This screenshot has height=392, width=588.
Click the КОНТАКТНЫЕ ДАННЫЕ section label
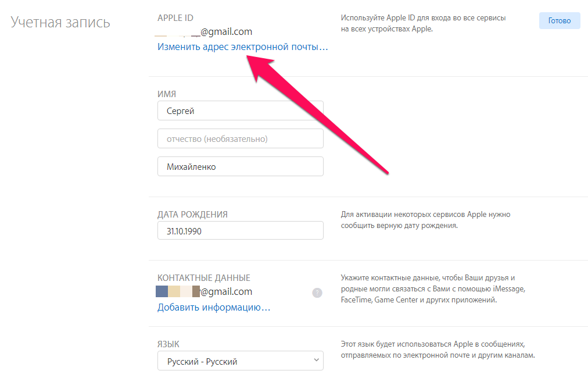(204, 278)
